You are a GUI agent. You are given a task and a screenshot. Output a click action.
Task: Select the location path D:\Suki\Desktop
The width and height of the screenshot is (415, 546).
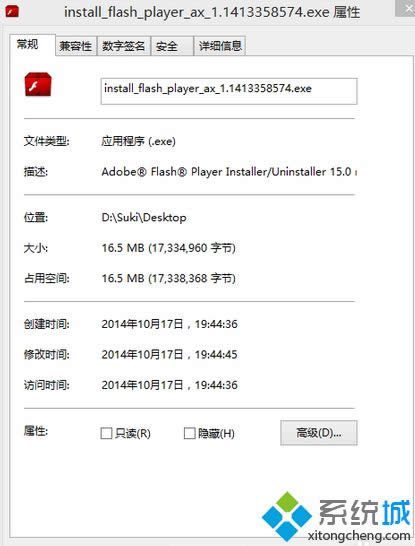pyautogui.click(x=144, y=218)
